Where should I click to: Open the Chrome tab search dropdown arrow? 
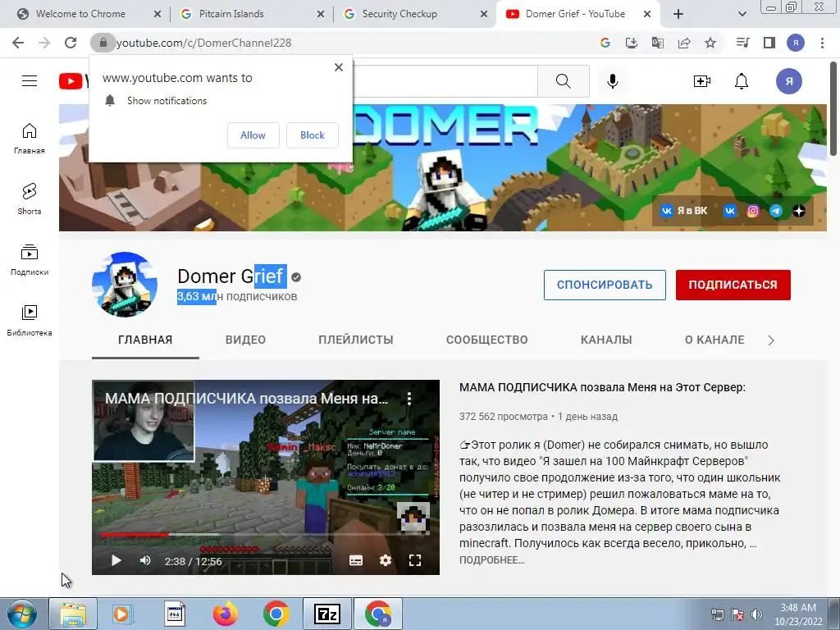(742, 14)
